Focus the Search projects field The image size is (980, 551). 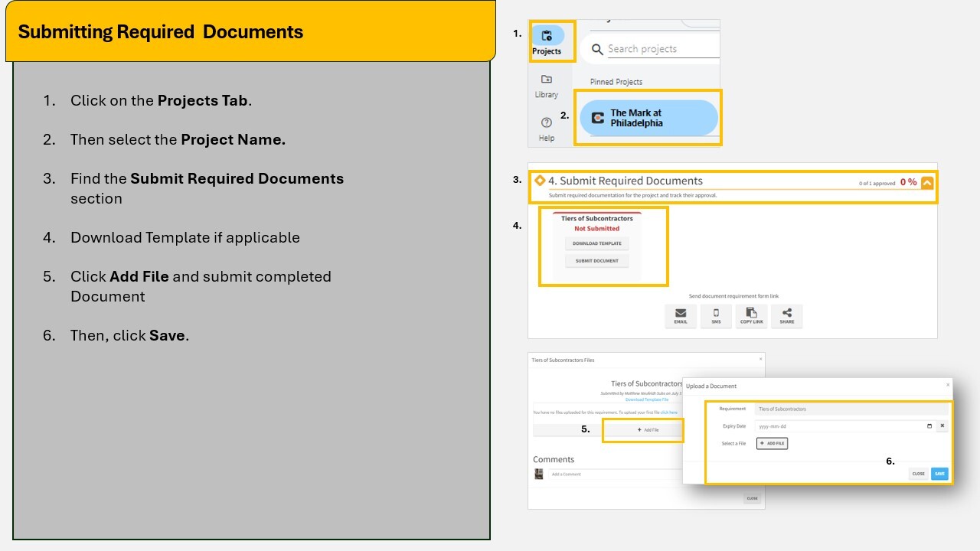click(663, 49)
